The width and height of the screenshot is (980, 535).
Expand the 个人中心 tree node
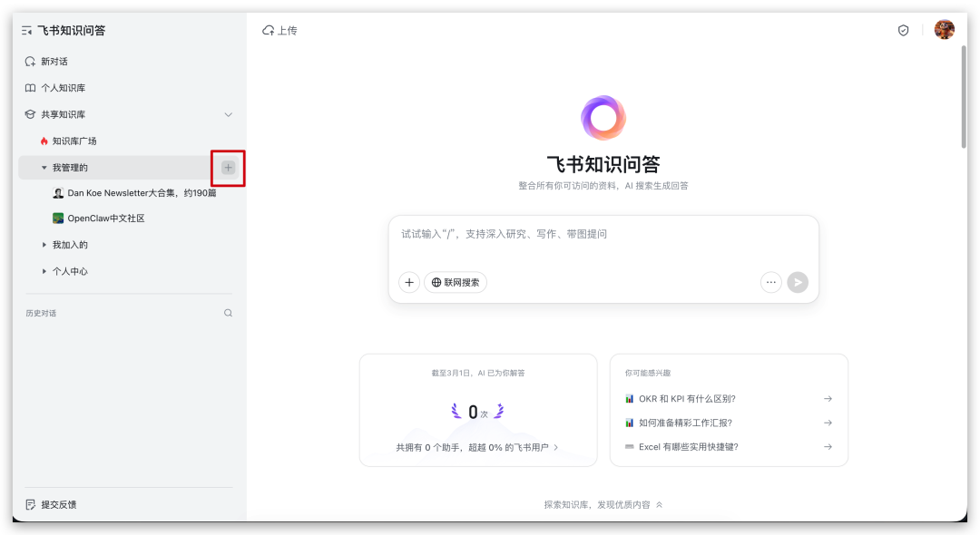pos(44,271)
